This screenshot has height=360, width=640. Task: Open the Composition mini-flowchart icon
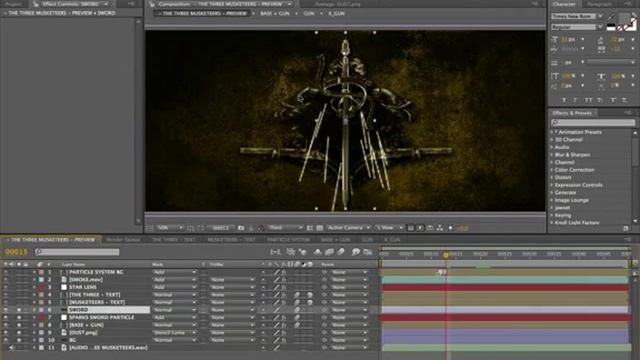276,252
